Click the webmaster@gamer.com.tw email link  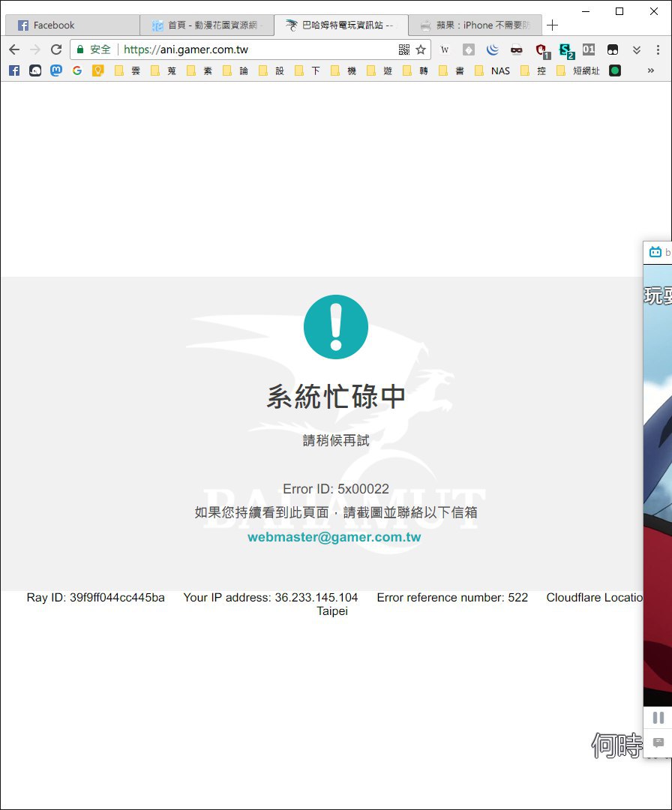coord(334,537)
